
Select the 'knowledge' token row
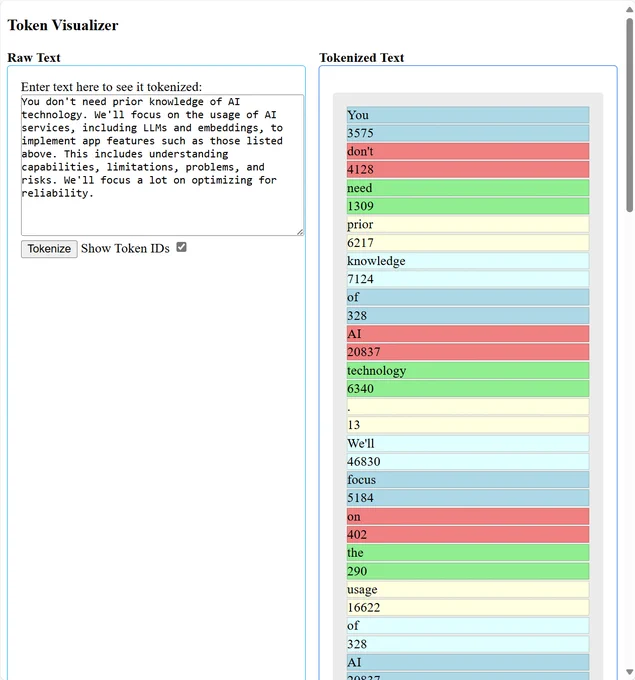click(x=468, y=261)
